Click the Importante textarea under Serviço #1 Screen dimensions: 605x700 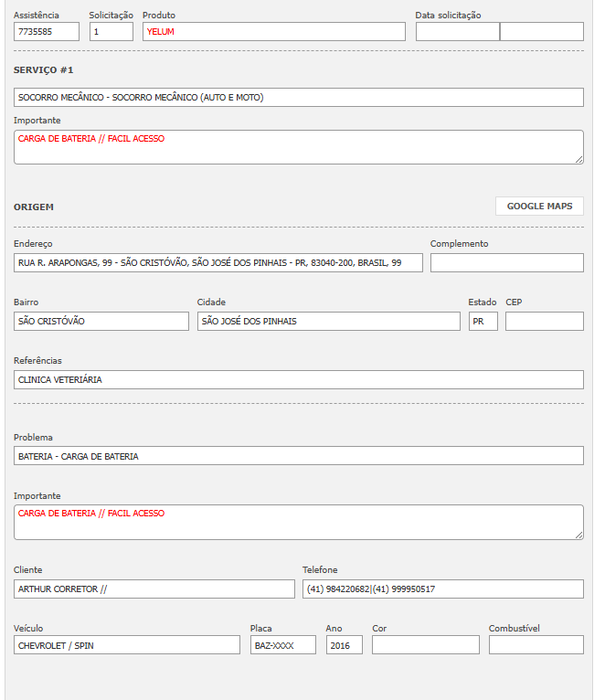point(298,147)
